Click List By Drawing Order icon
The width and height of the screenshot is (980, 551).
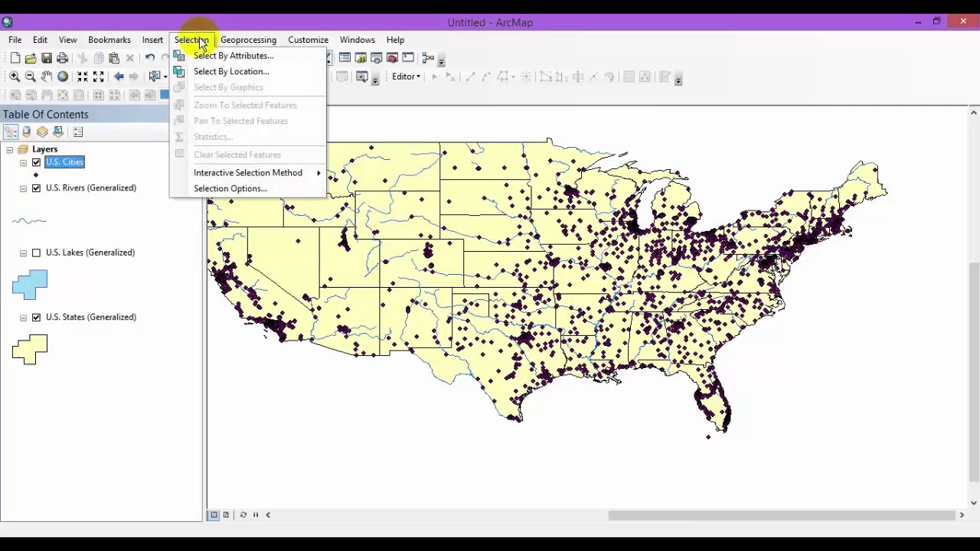pos(11,132)
